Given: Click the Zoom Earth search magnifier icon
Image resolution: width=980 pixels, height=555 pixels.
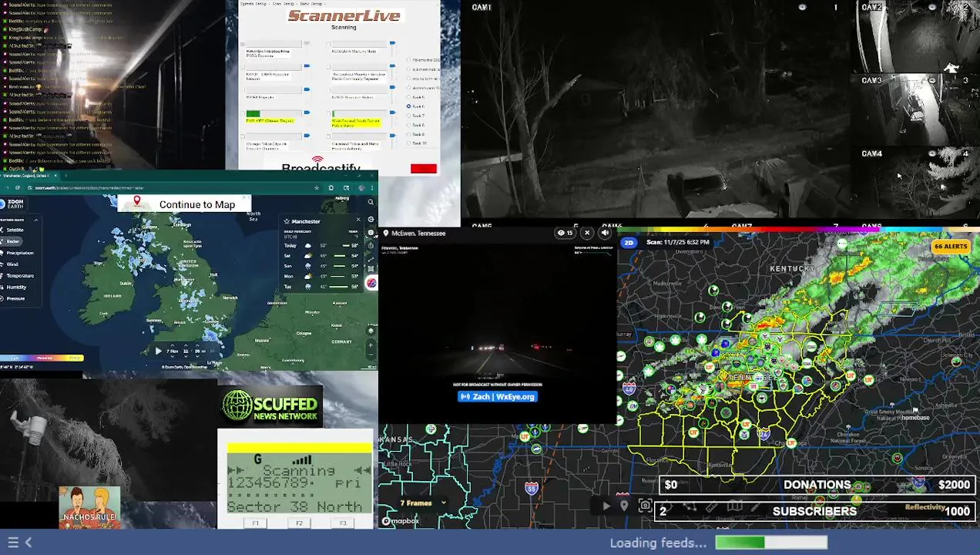Looking at the screenshot, I should (371, 203).
